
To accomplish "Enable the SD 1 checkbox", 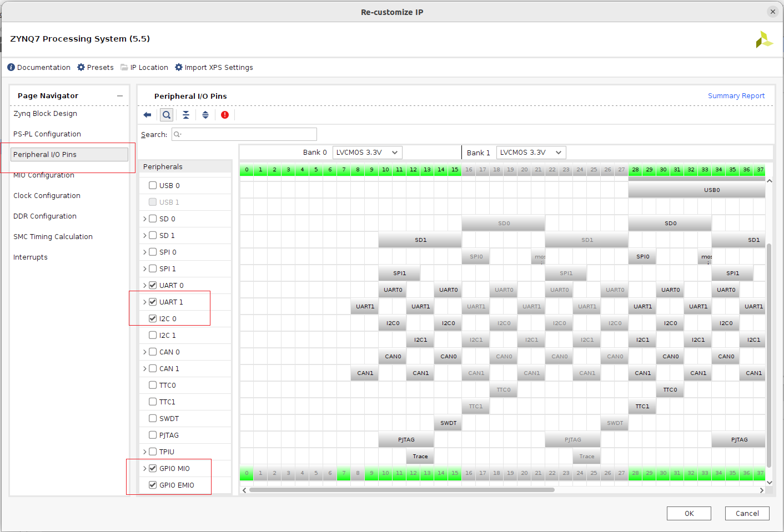I will 153,235.
